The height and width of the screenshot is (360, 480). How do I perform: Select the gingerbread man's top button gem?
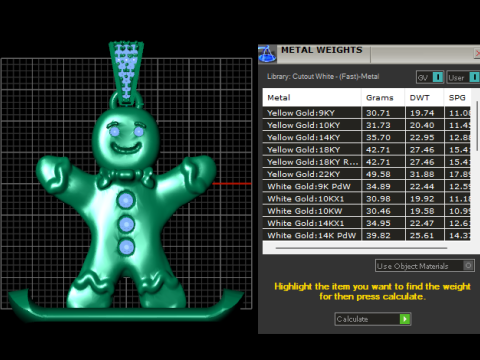click(126, 200)
